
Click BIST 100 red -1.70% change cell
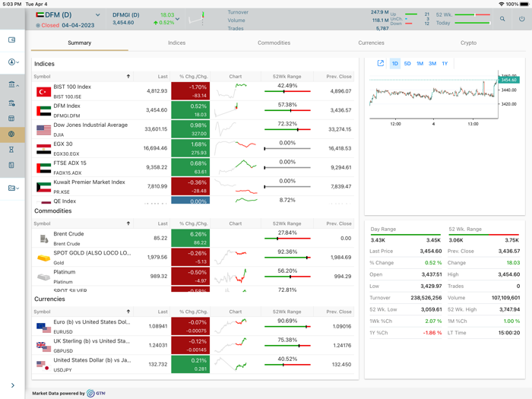tap(190, 91)
